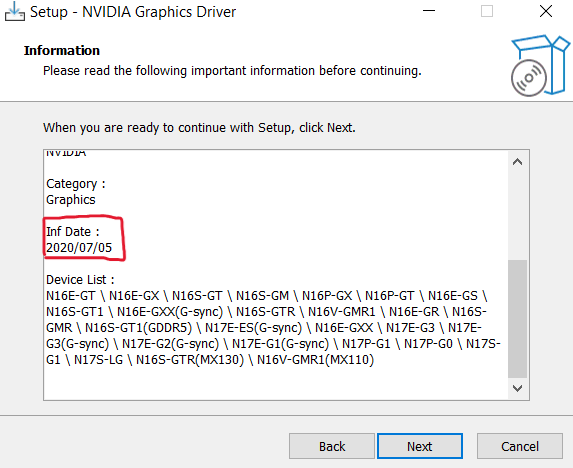Click the bold 'Information' heading
This screenshot has width=573, height=468.
point(62,50)
